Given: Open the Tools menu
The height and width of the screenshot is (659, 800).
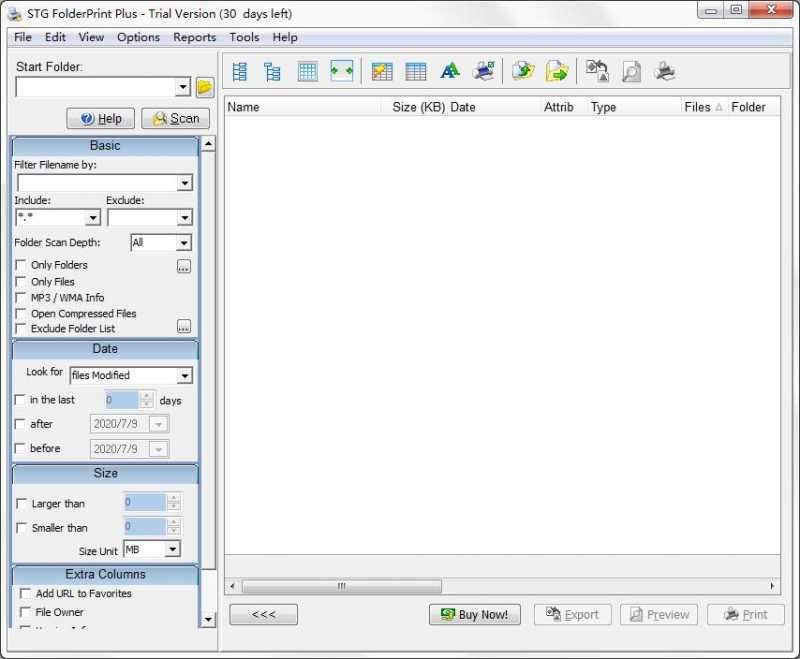Looking at the screenshot, I should click(x=244, y=37).
